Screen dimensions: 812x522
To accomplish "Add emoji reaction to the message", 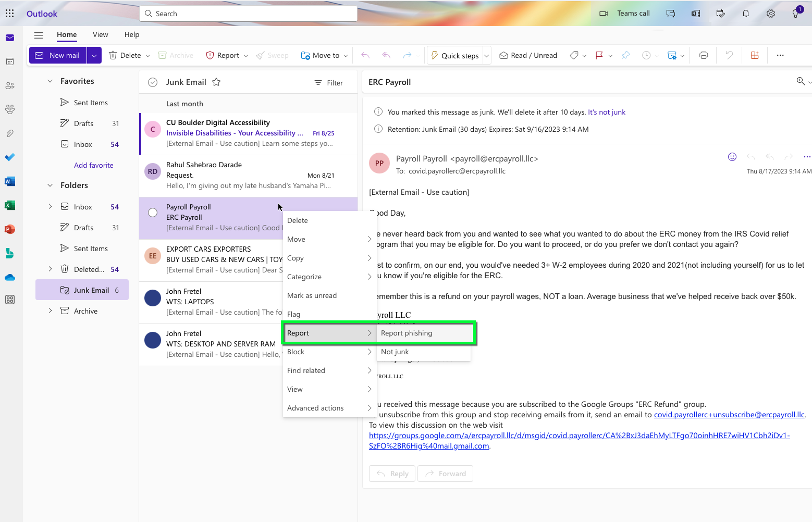I will pos(732,157).
